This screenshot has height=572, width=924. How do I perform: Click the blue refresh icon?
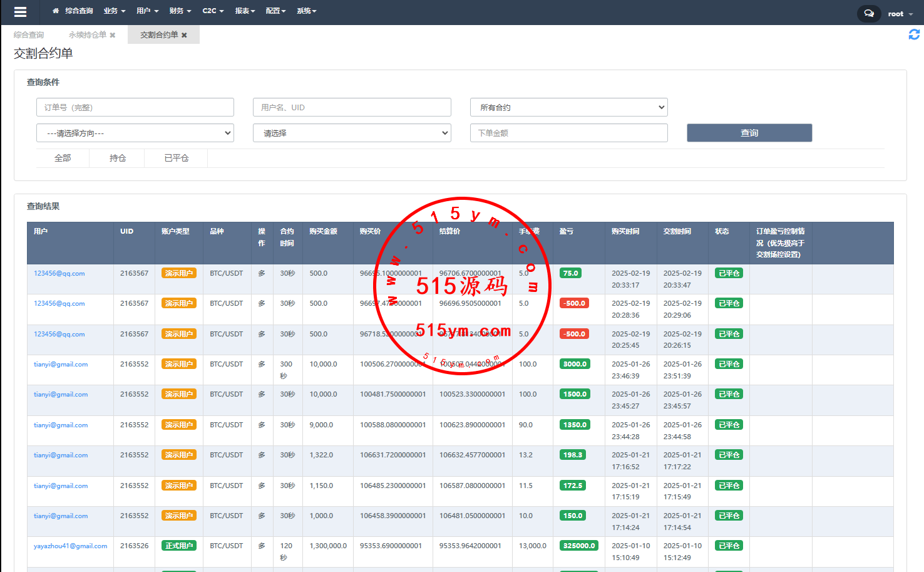coord(914,35)
